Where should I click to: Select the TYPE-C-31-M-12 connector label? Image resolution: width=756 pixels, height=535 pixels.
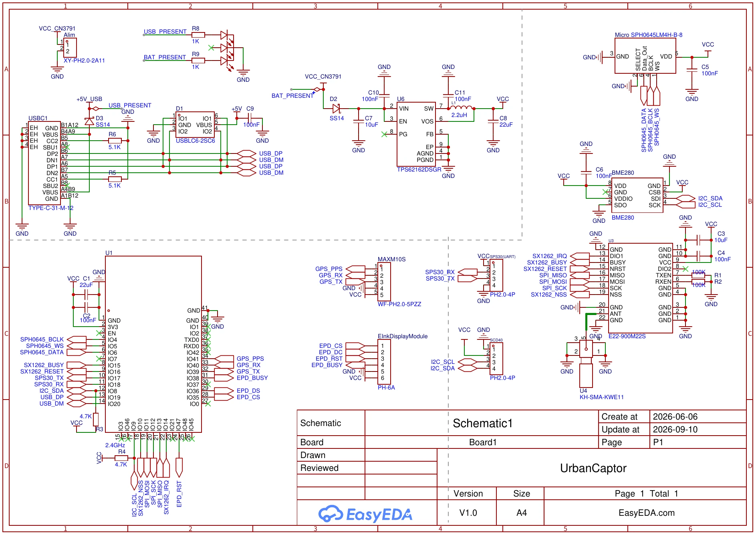[51, 208]
